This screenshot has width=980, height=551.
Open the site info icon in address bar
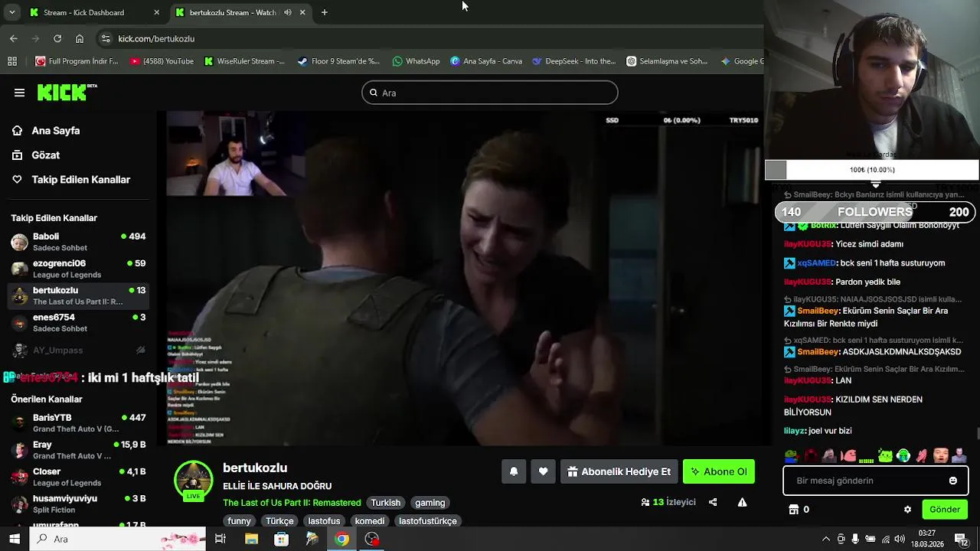point(106,38)
